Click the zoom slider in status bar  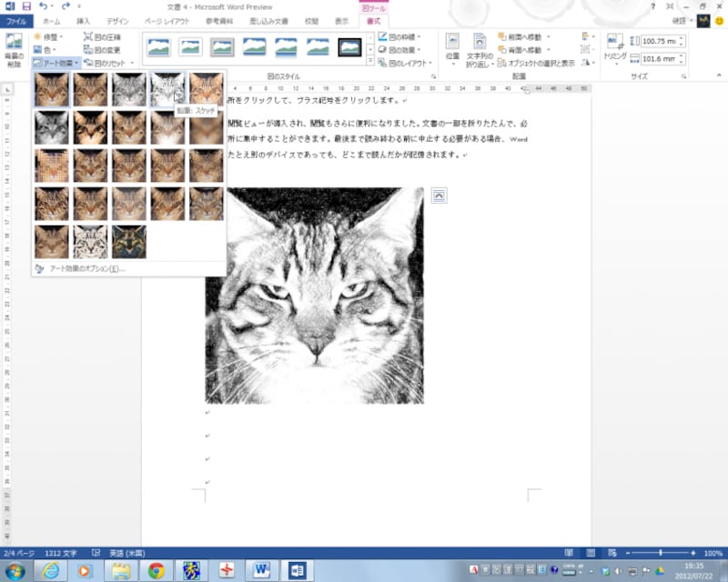657,553
